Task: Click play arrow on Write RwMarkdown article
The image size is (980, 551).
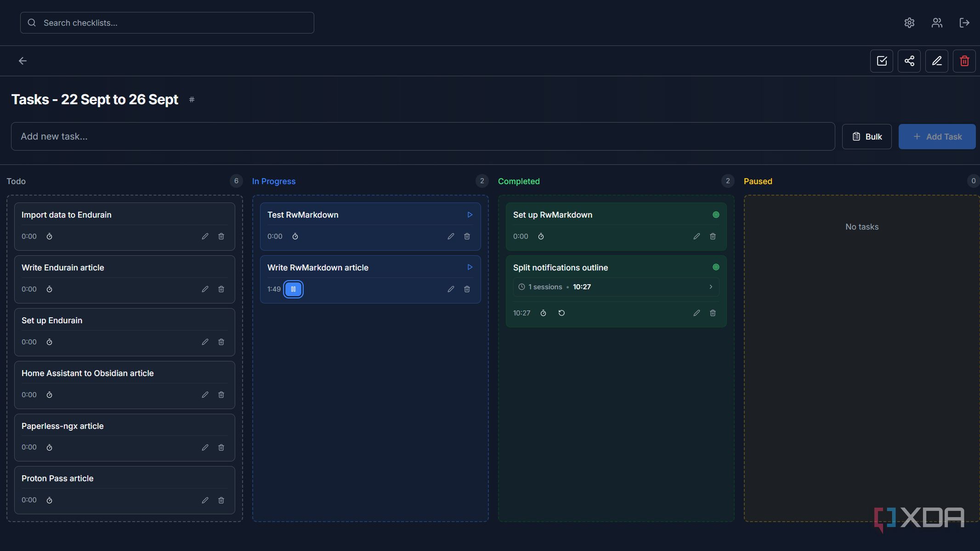Action: pos(470,267)
